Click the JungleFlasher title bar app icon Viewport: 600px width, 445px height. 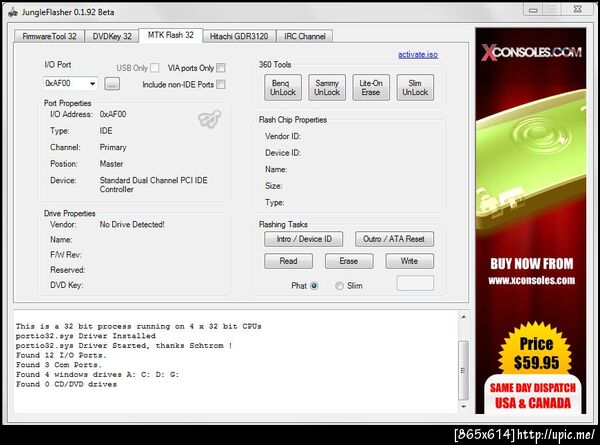pyautogui.click(x=13, y=12)
